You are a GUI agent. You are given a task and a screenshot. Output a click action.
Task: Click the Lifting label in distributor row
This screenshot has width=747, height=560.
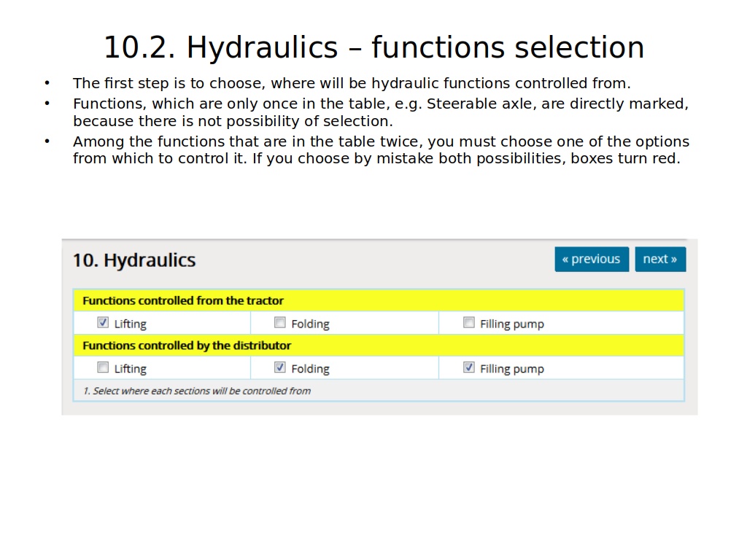[131, 369]
